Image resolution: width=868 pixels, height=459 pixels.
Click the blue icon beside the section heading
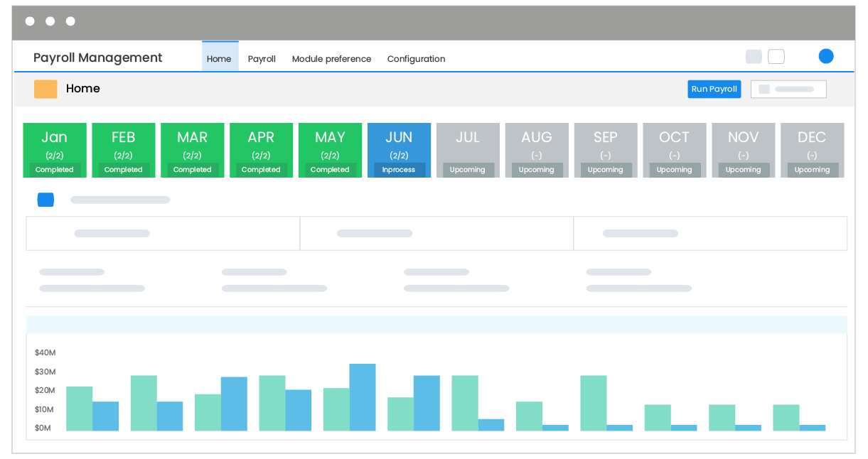pyautogui.click(x=45, y=200)
